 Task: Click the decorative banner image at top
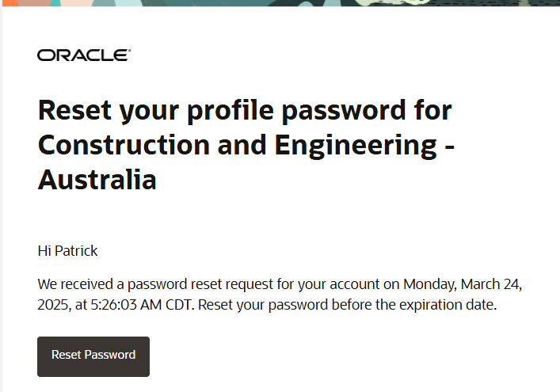click(x=281, y=3)
